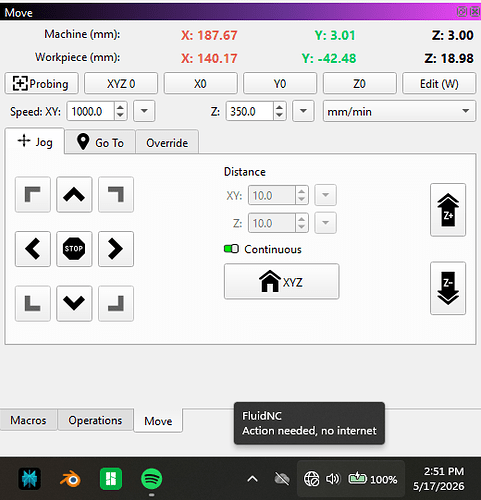This screenshot has height=500, width=481.
Task: Zero the X axis with X0
Action: (200, 83)
